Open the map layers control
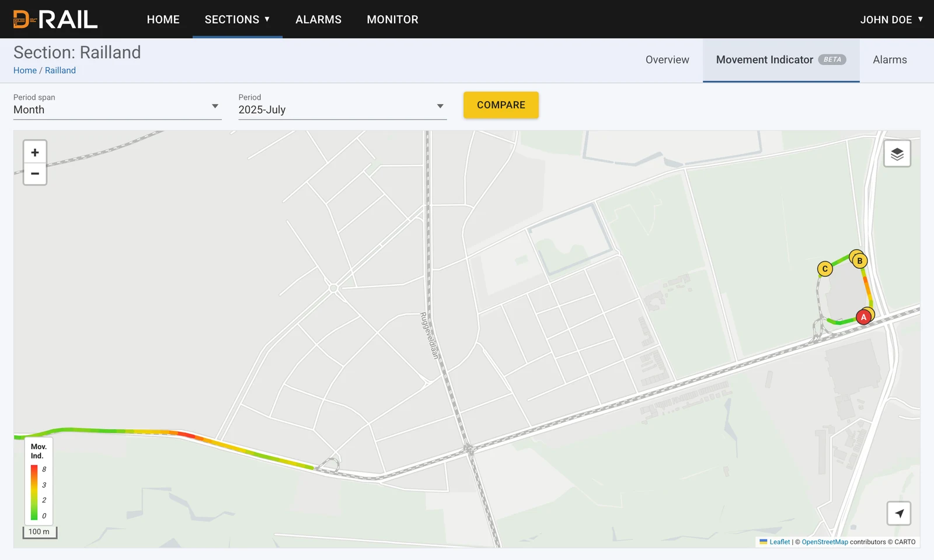The image size is (934, 560). tap(897, 154)
